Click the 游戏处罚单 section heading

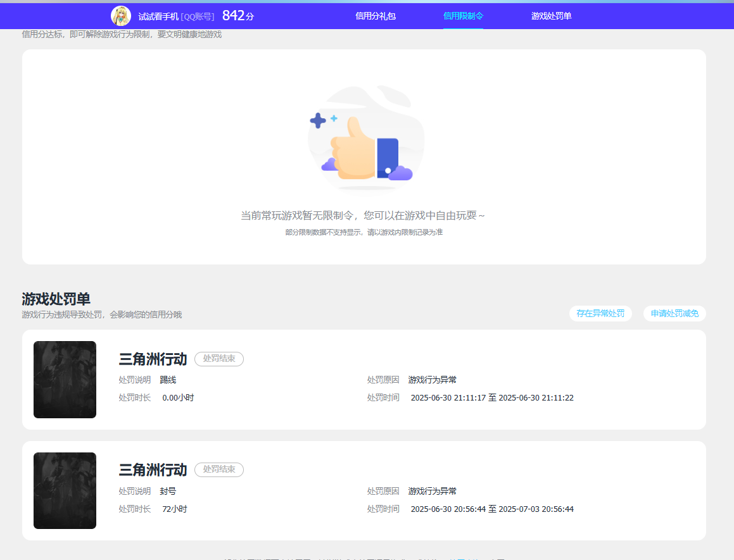56,299
